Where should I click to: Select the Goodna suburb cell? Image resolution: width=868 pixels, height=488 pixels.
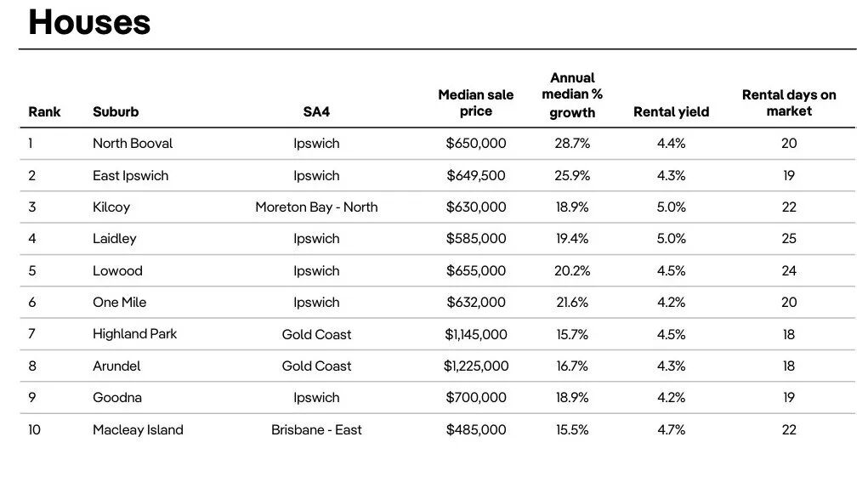tap(117, 398)
